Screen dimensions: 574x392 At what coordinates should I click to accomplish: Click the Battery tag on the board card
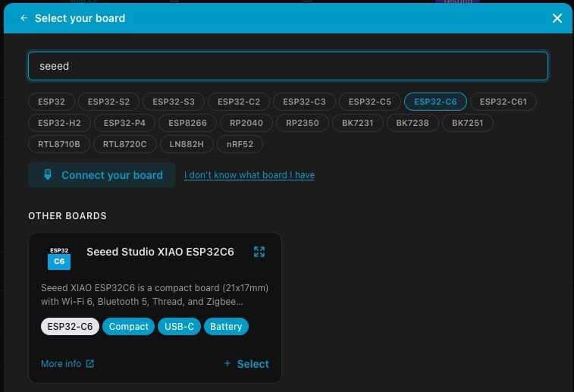click(226, 327)
